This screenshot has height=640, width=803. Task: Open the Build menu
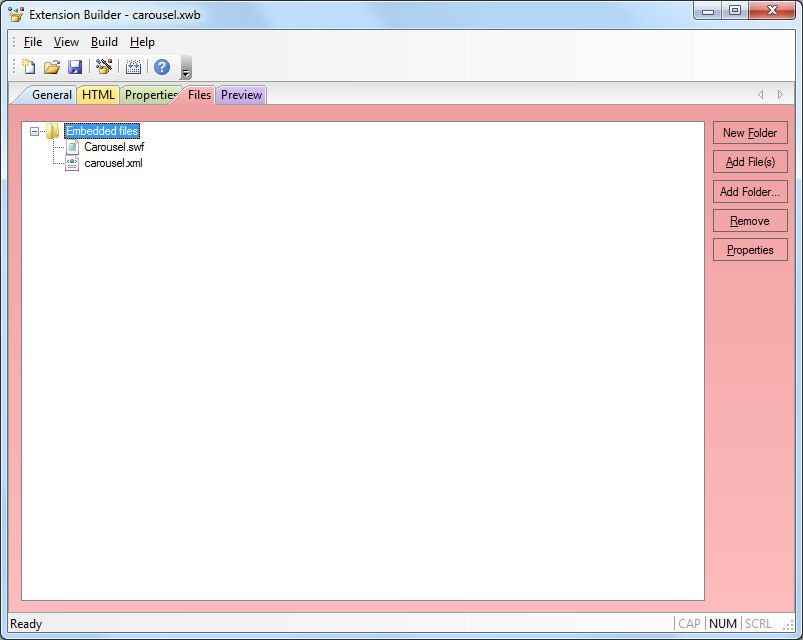(x=104, y=42)
